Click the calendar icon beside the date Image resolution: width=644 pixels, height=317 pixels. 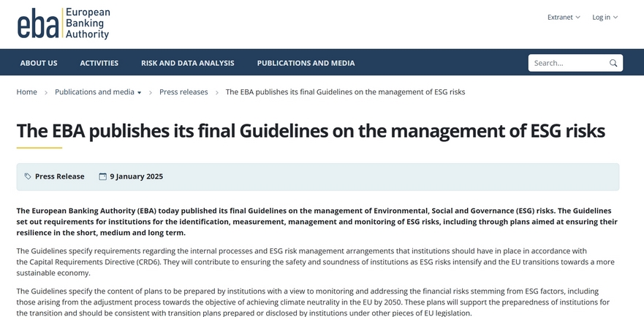[103, 176]
